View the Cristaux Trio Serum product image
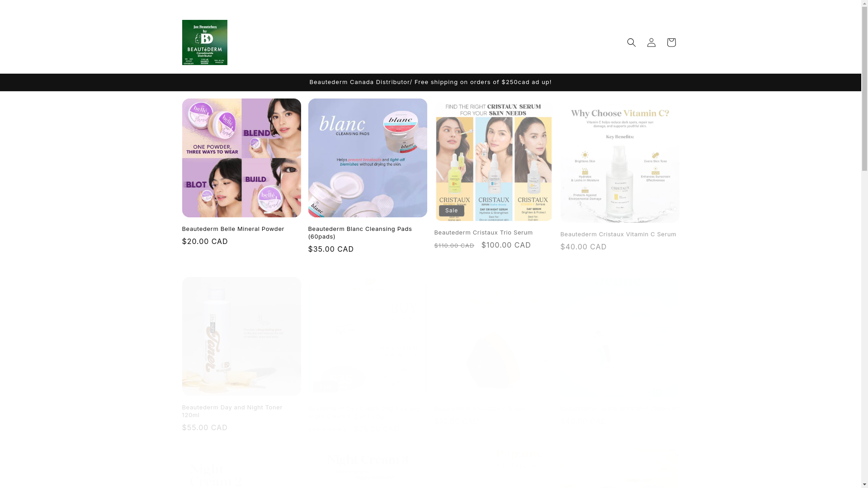The image size is (868, 488). click(493, 161)
